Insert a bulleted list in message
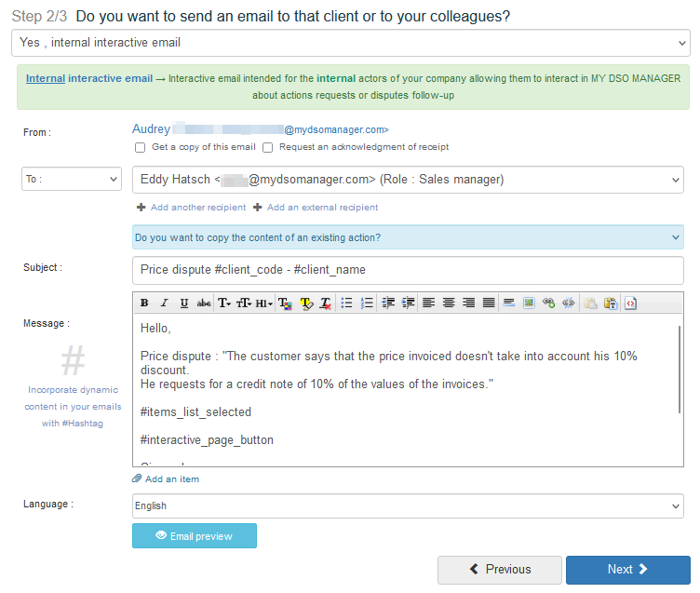The width and height of the screenshot is (700, 593). click(346, 303)
